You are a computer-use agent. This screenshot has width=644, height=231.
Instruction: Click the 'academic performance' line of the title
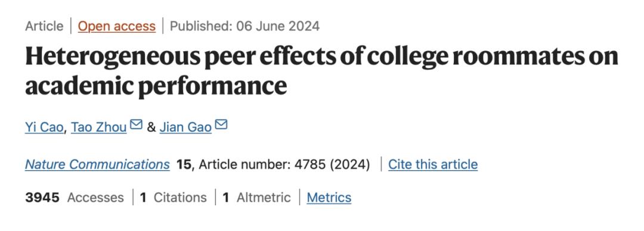[x=156, y=87]
